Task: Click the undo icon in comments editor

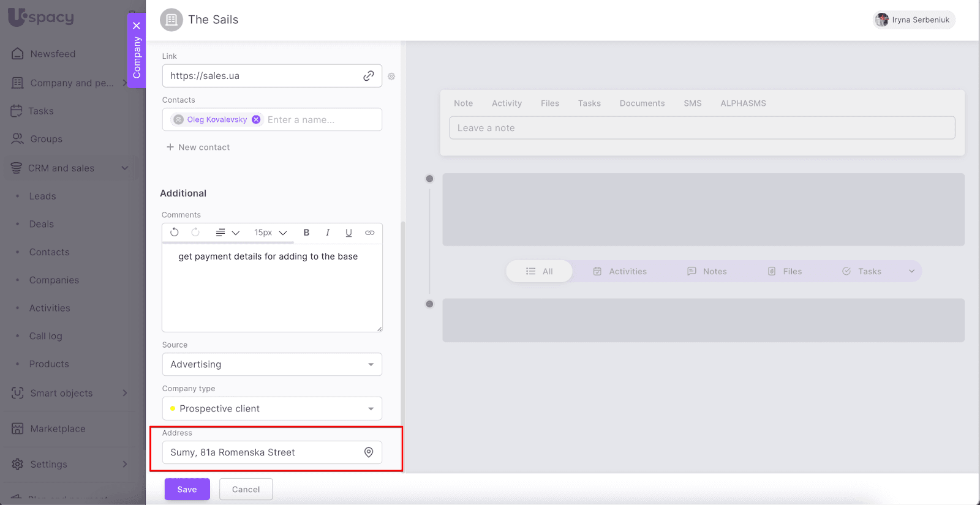Action: tap(175, 233)
